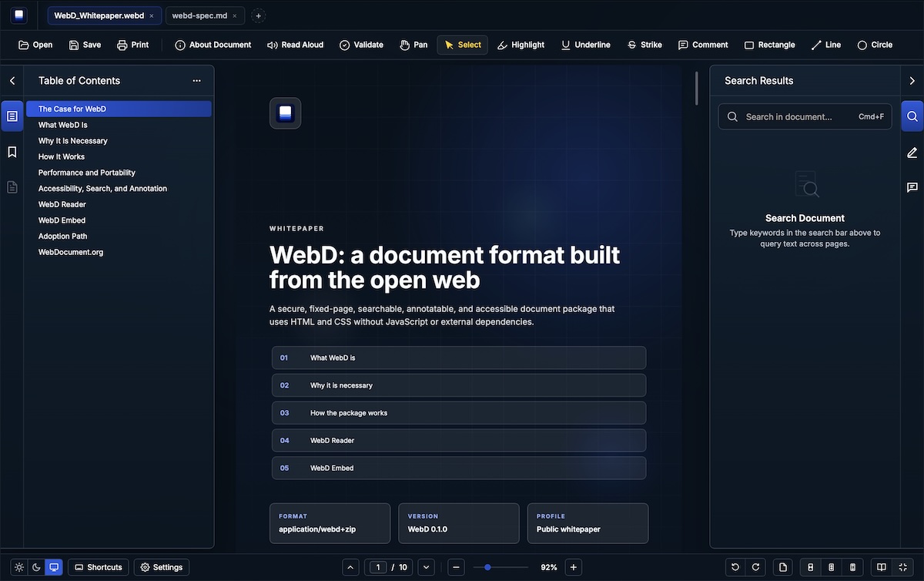Zoom out with the minus button
924x581 pixels.
[456, 567]
